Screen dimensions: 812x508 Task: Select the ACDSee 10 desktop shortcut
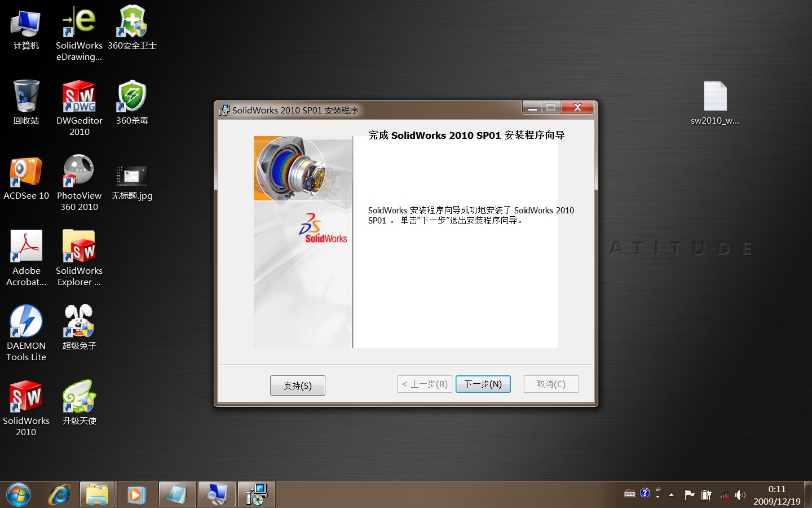(26, 178)
